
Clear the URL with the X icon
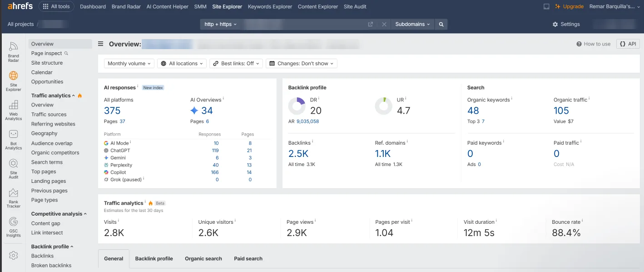[384, 24]
